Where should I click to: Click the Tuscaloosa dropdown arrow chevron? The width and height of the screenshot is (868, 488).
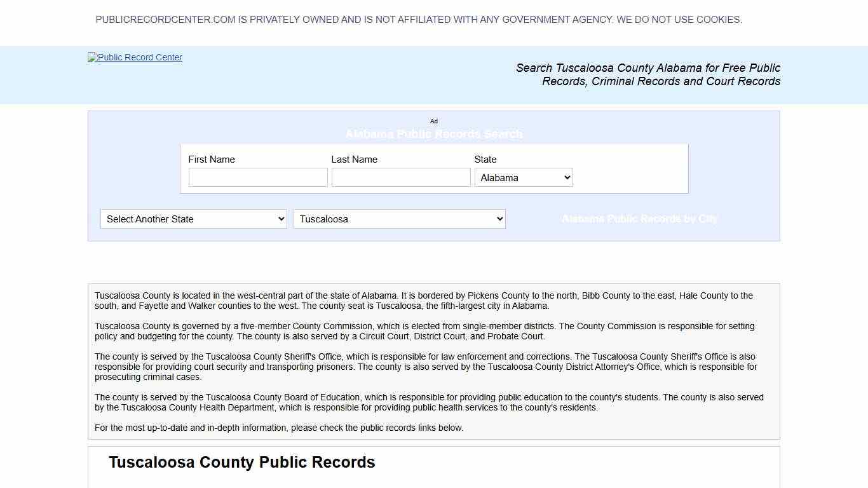tap(499, 219)
